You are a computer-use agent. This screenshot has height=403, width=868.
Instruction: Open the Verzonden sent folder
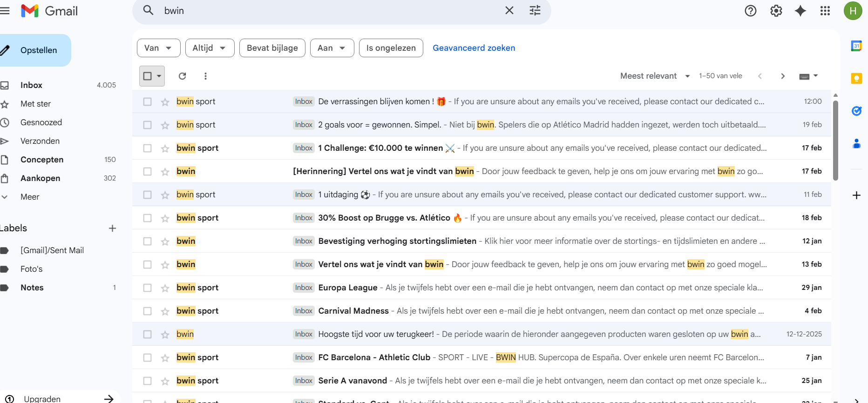pyautogui.click(x=40, y=141)
